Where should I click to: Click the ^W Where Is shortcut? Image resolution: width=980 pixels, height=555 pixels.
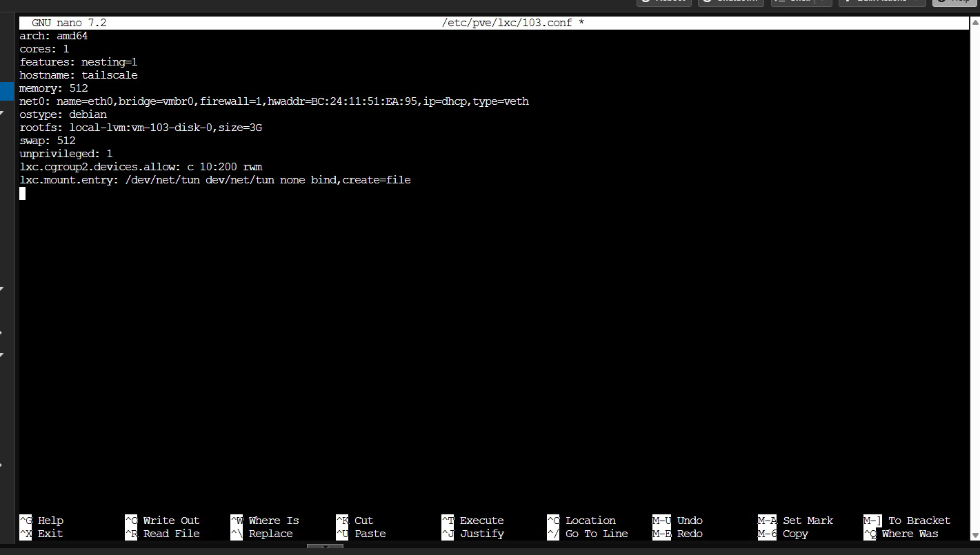coord(265,521)
